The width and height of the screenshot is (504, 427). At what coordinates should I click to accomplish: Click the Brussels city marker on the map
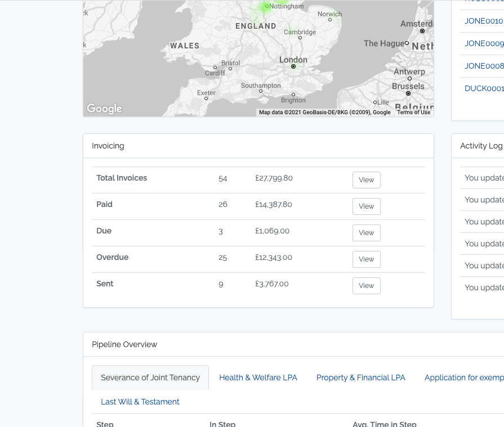click(x=408, y=93)
